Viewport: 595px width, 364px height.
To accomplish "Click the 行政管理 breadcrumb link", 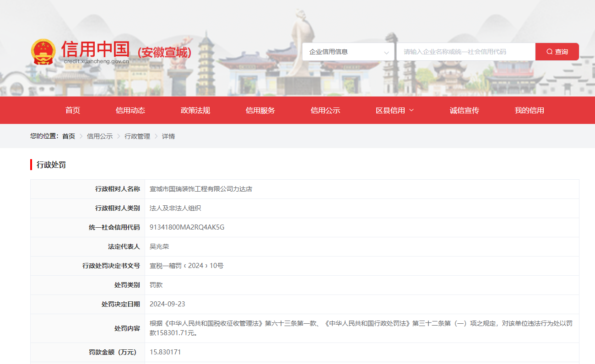I will point(137,136).
